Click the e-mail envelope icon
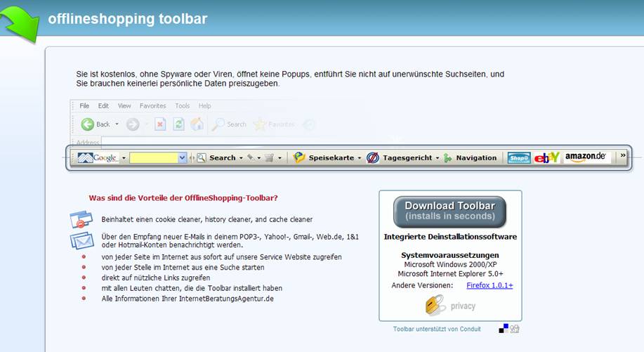The width and height of the screenshot is (644, 352). point(81,241)
